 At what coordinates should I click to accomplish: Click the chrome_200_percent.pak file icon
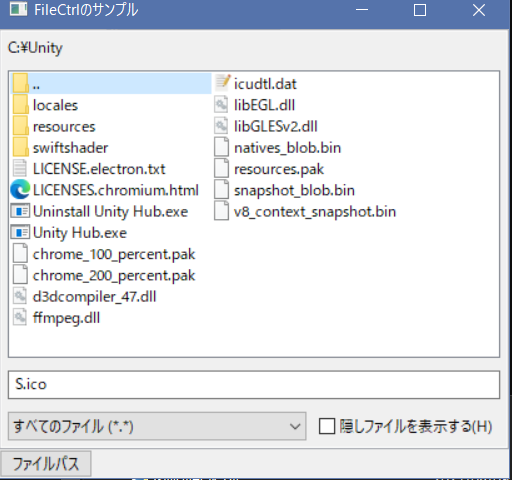(20, 275)
